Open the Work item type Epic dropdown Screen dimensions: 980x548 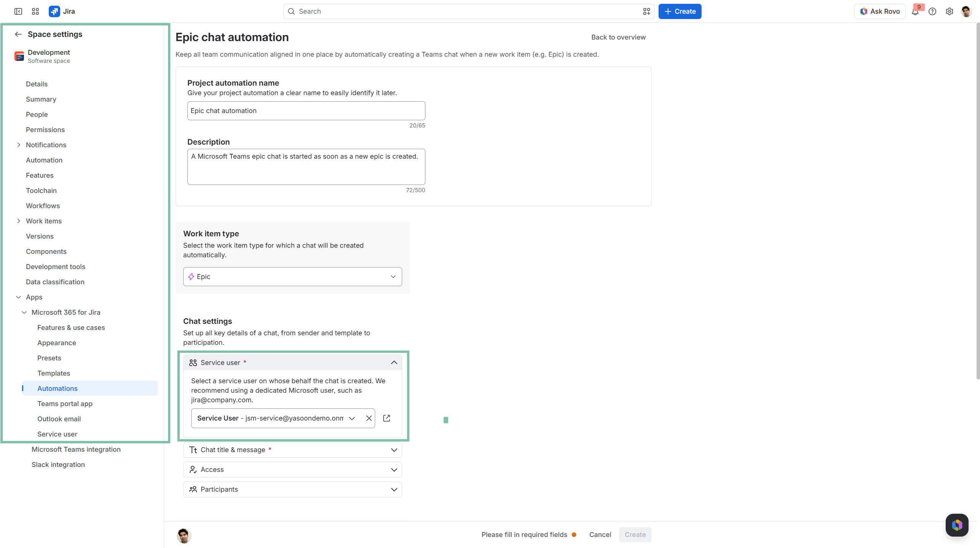(293, 277)
